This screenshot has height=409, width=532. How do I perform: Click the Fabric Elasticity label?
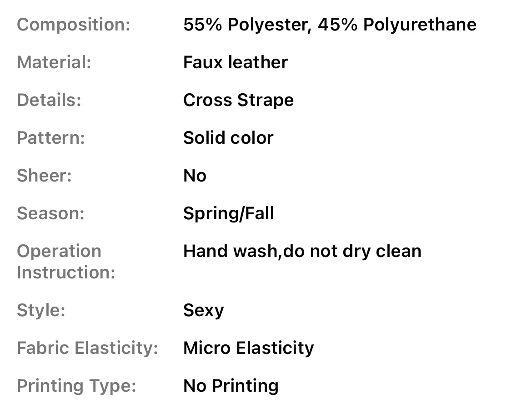click(87, 348)
